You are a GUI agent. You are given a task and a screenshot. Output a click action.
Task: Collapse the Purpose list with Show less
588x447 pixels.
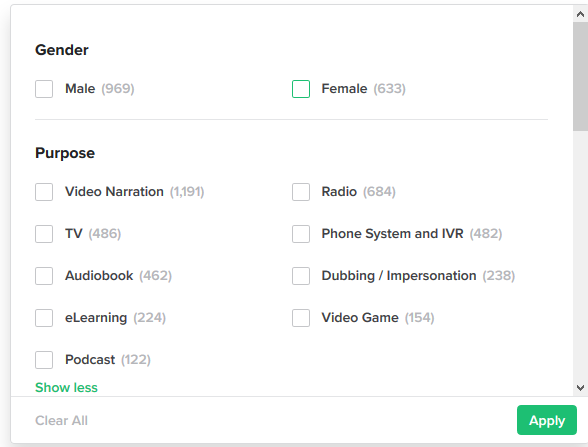(x=66, y=387)
